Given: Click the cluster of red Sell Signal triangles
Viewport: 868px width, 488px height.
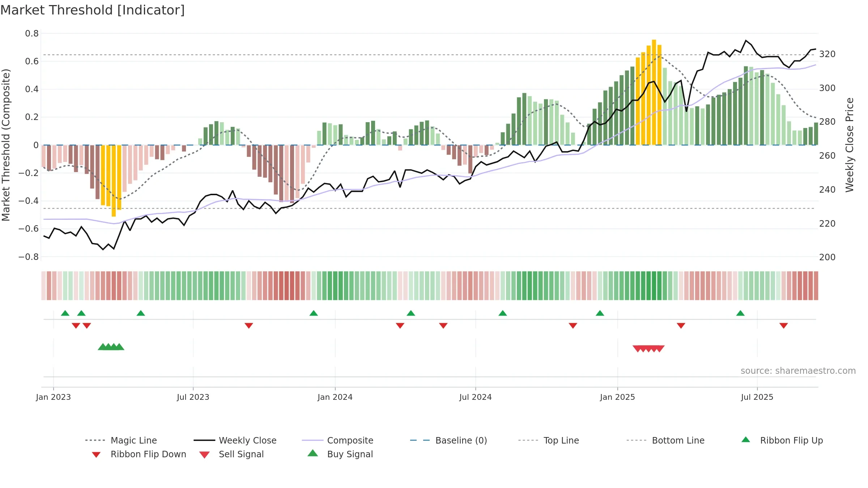Looking at the screenshot, I should pos(648,348).
